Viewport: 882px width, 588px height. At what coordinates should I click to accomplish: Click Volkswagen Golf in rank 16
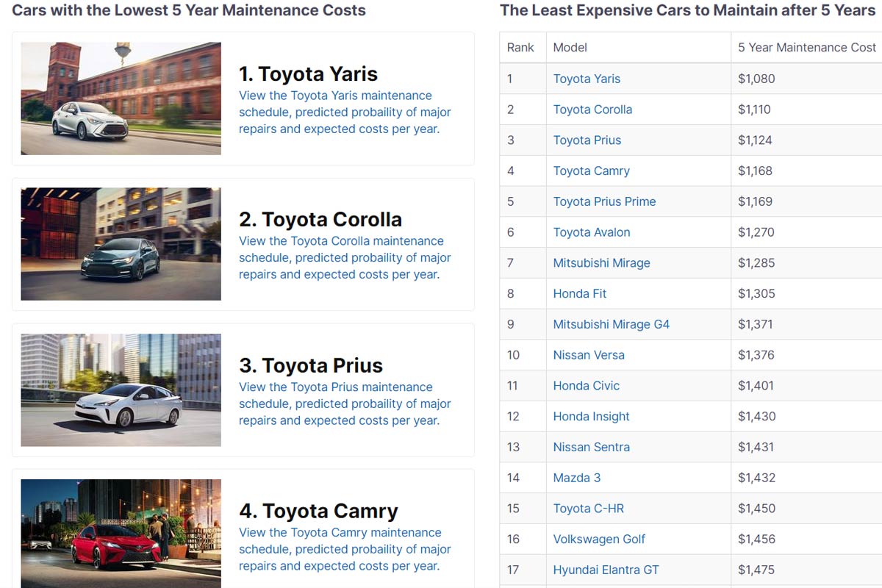599,539
